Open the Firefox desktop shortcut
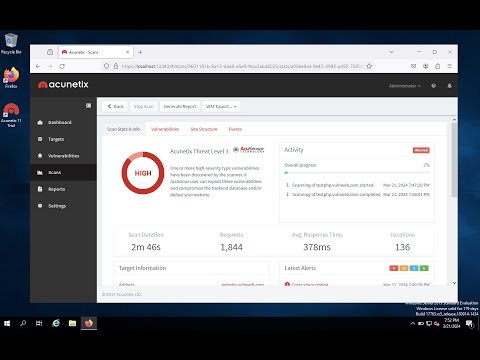Screen dimensions: 480x360 pyautogui.click(x=11, y=78)
